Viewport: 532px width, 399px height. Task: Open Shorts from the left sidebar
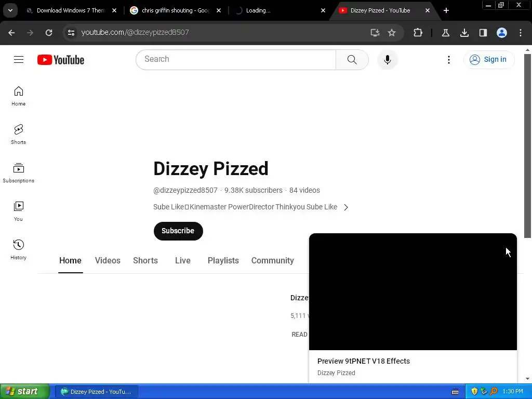[18, 135]
